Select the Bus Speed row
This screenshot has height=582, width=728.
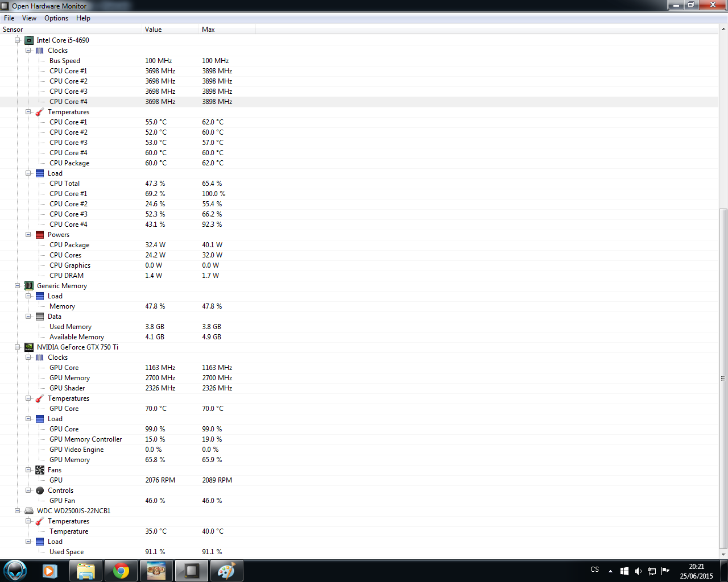(359, 61)
